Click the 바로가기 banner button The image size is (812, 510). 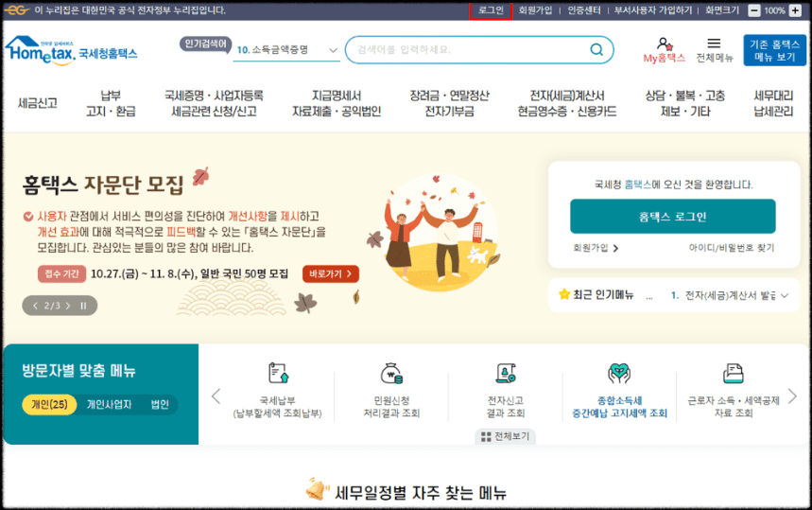pos(331,273)
